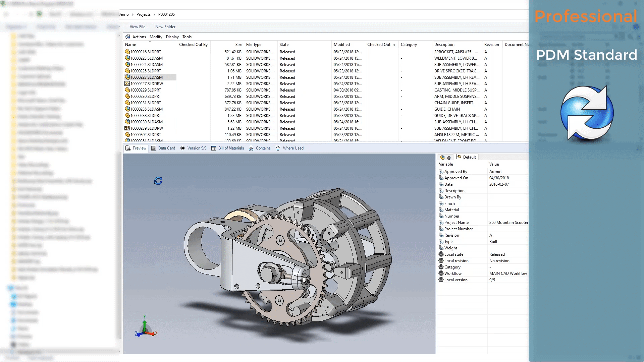Screen dimensions: 644x362
Task: Open the Modify menu
Action: click(x=156, y=37)
